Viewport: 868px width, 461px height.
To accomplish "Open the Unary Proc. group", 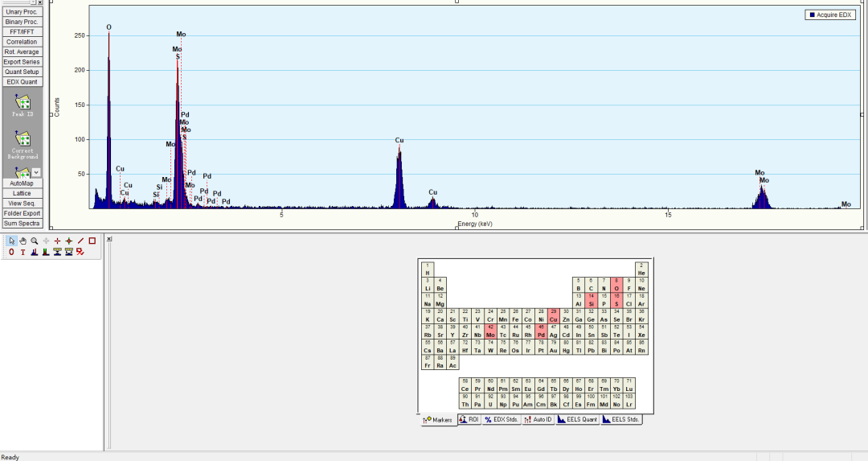I will tap(23, 11).
